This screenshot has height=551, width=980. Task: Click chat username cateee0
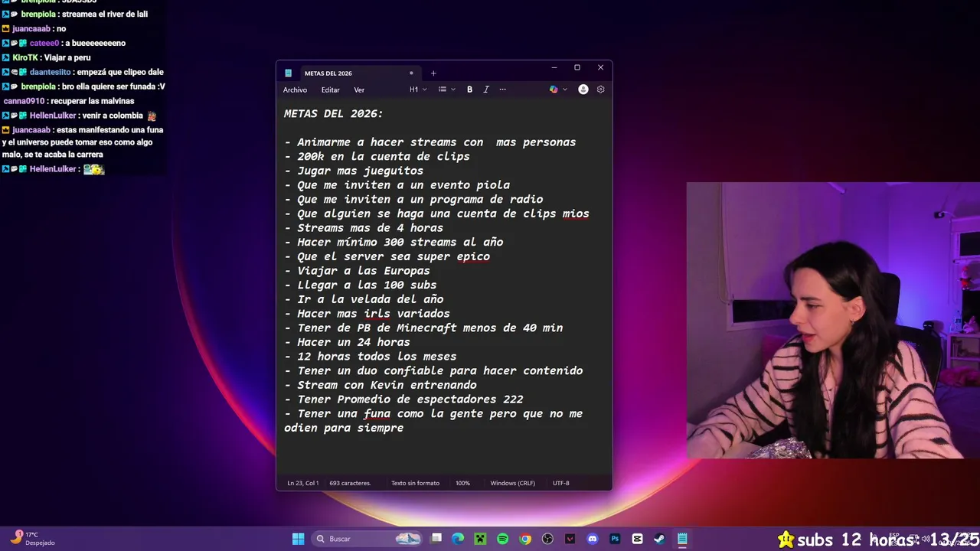(x=44, y=43)
